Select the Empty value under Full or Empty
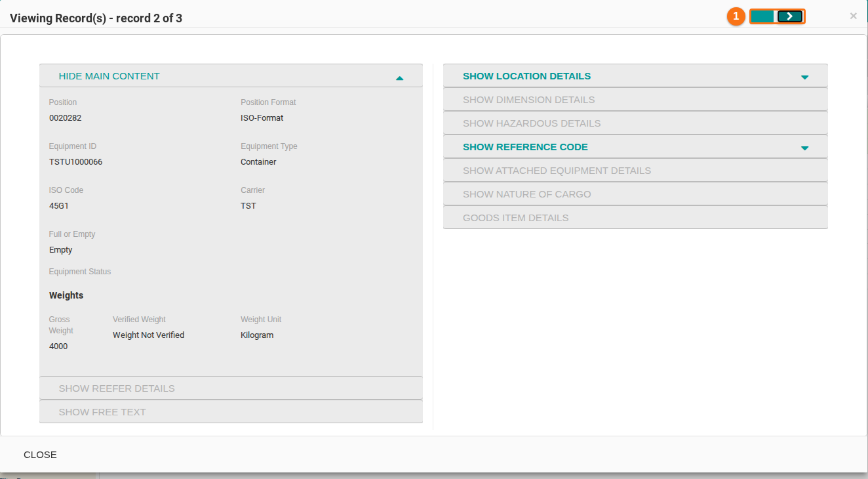This screenshot has width=868, height=479. click(x=60, y=250)
